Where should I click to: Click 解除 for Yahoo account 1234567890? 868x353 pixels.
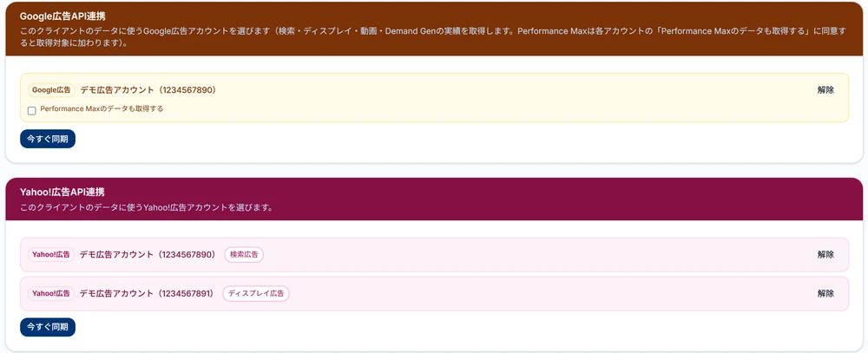(825, 254)
